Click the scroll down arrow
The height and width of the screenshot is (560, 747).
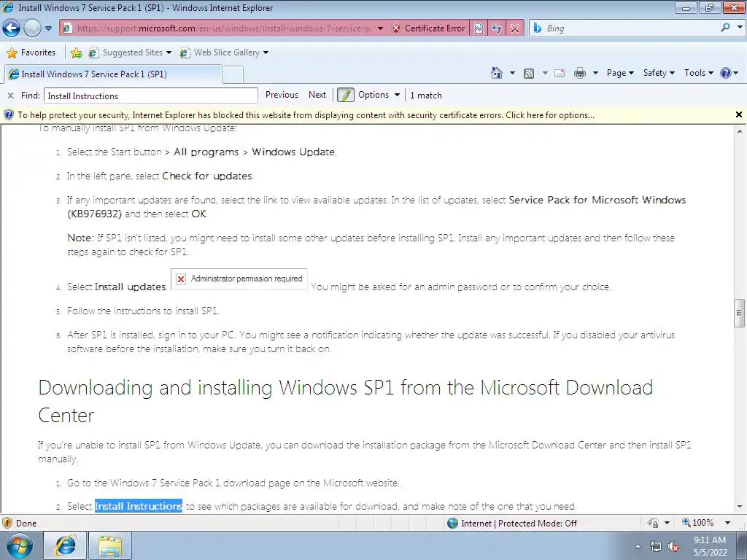tap(739, 507)
